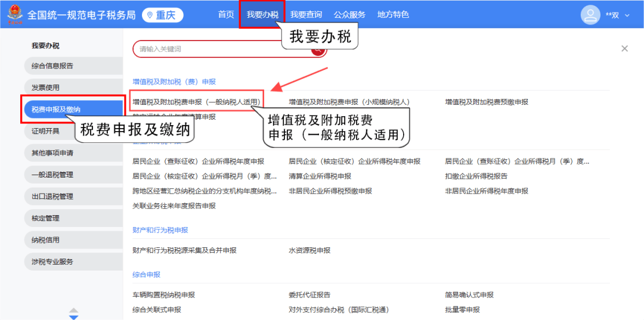The width and height of the screenshot is (644, 320).
Task: Select 发票使用 in the sidebar
Action: tap(73, 88)
